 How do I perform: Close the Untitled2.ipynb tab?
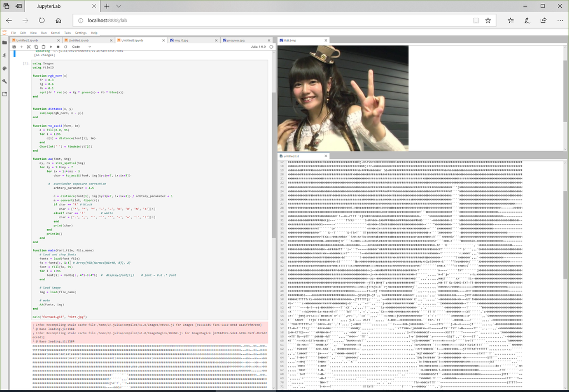(x=58, y=40)
